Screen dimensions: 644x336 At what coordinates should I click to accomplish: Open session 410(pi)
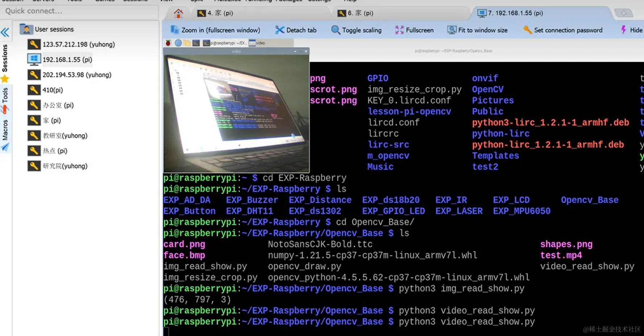click(x=53, y=90)
